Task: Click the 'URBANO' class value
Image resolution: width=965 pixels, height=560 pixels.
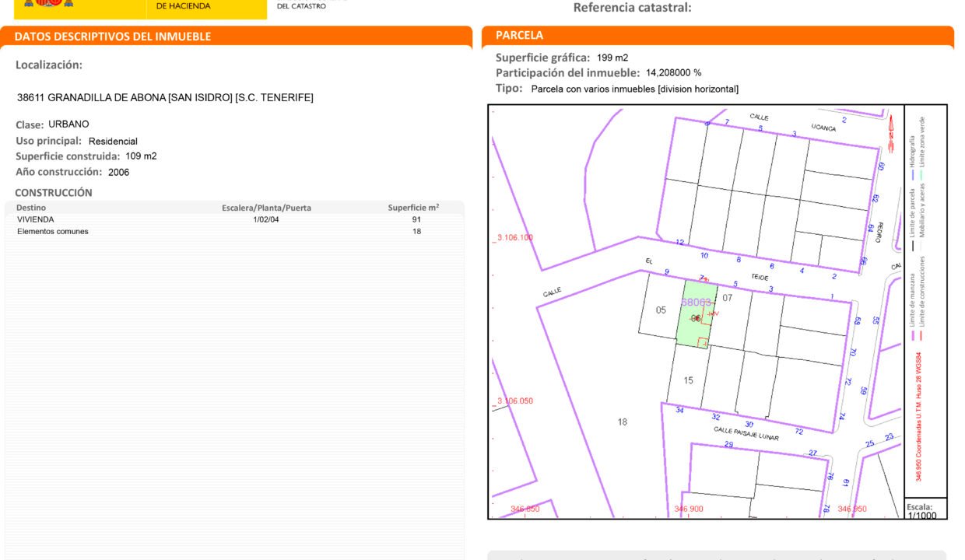Action: 68,124
